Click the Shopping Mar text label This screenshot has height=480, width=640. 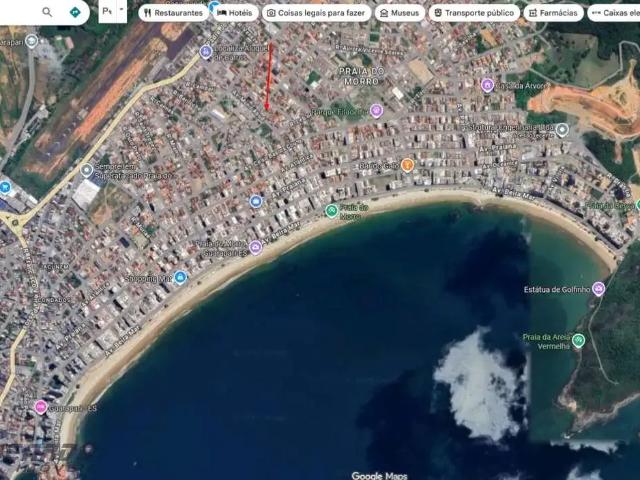point(149,279)
